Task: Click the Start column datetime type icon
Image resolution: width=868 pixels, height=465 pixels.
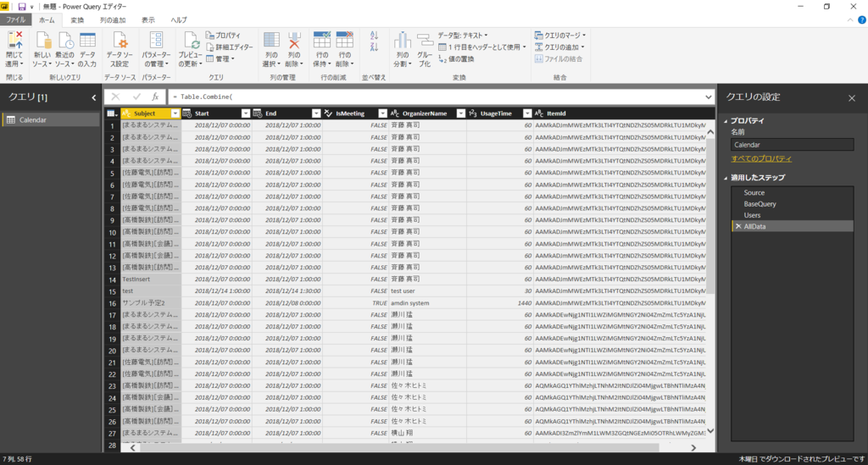Action: point(187,113)
